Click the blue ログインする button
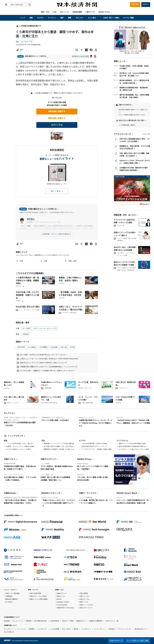The height and width of the screenshot is (644, 154). pos(57,125)
